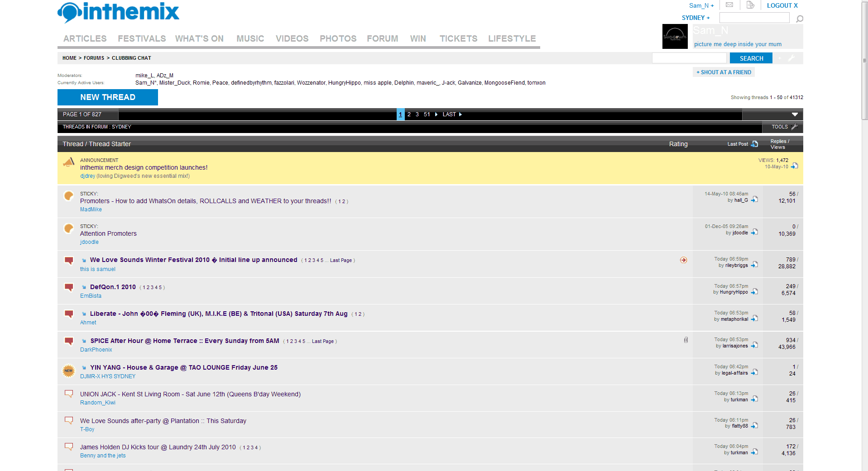Viewport: 868px width, 471px height.
Task: Click the LOGOUT X link
Action: pyautogui.click(x=782, y=5)
